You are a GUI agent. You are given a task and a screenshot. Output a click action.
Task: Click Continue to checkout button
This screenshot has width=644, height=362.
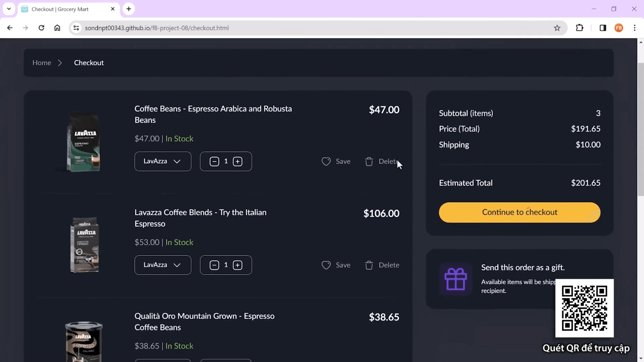519,212
